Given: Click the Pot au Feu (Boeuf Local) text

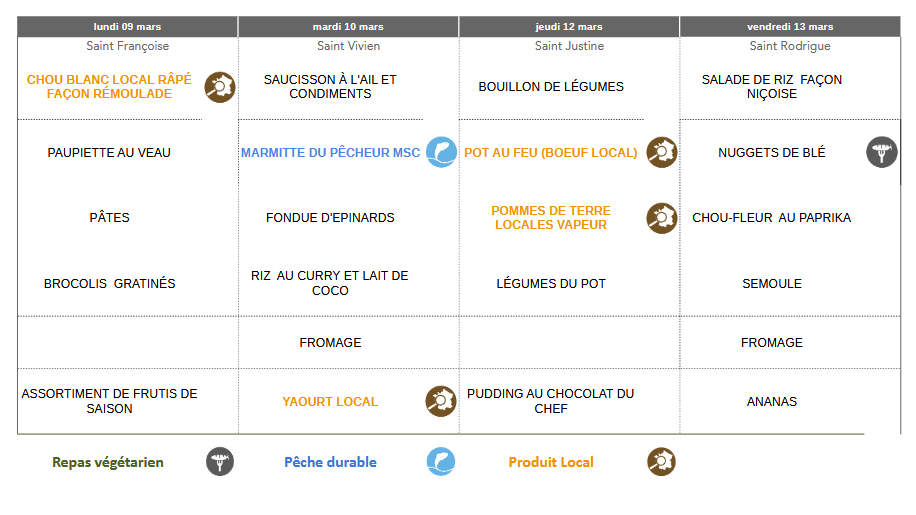Looking at the screenshot, I should click(550, 153).
